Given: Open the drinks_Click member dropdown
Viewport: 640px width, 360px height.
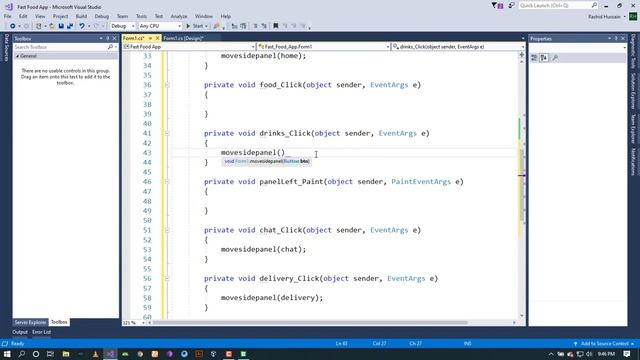Looking at the screenshot, I should 458,47.
